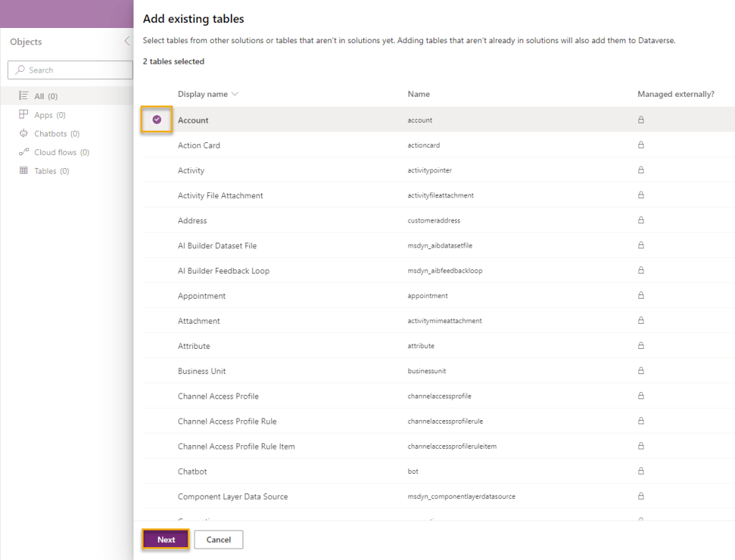Viewport: 735px width, 560px height.
Task: Click the All list icon in Objects panel
Action: (24, 95)
